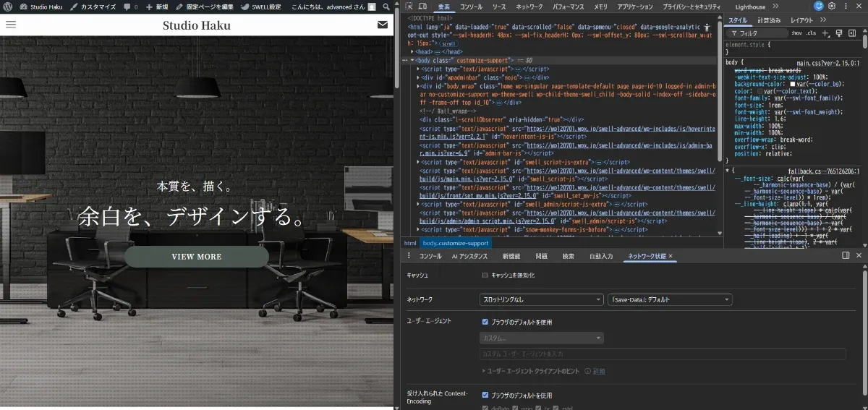The width and height of the screenshot is (868, 410).
Task: Click the body.customize-support breadcrumb
Action: click(456, 243)
